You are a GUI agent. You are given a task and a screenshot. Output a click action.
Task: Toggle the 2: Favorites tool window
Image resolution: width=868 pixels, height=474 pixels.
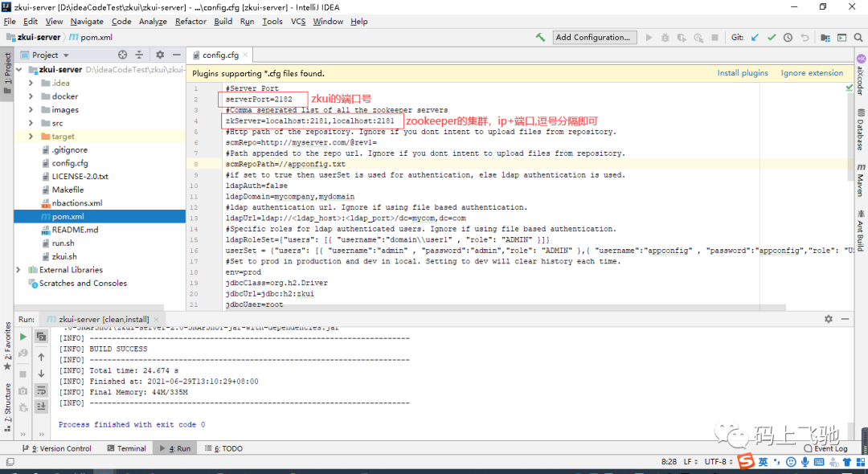[x=7, y=347]
